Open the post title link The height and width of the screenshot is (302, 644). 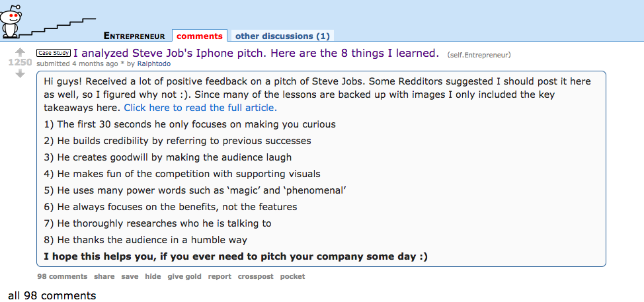(x=256, y=53)
